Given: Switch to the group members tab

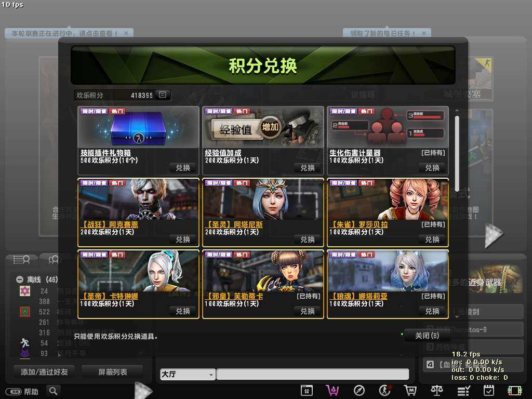Looking at the screenshot, I should click(54, 259).
